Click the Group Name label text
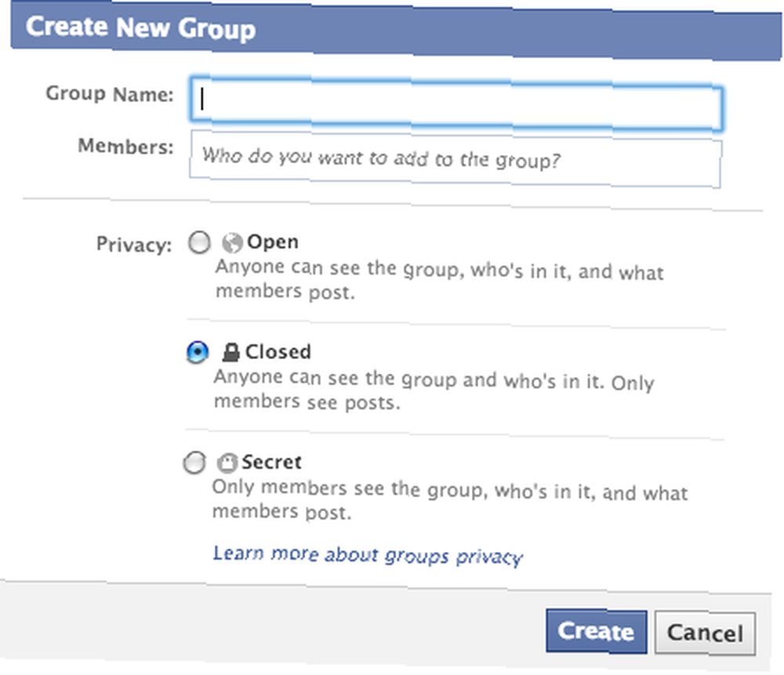The height and width of the screenshot is (675, 784). [110, 93]
